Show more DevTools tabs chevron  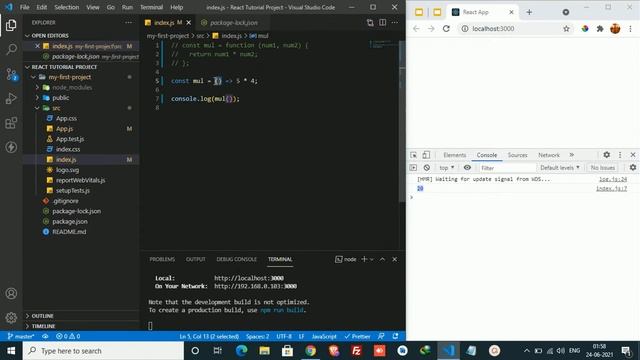(x=571, y=155)
